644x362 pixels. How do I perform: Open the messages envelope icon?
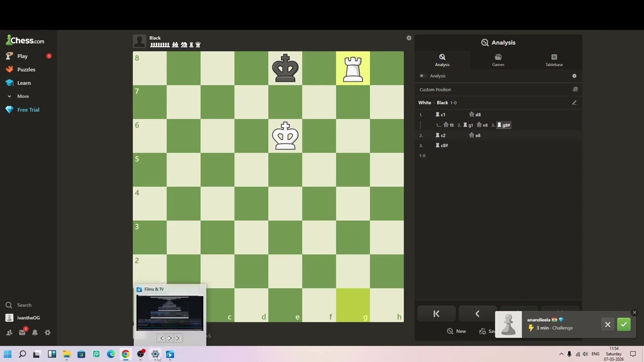22,332
